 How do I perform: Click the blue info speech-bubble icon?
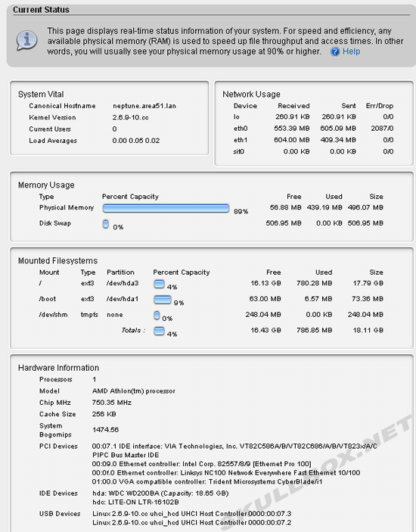26,40
